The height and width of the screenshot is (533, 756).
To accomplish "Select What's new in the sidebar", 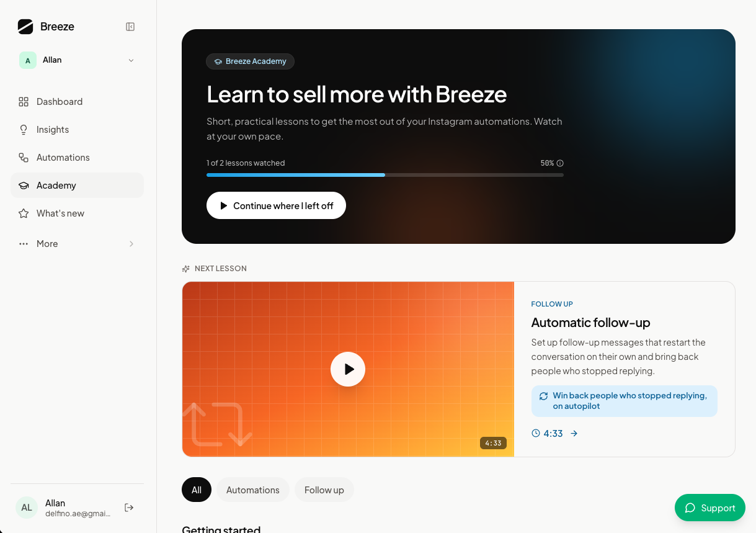I will (77, 213).
